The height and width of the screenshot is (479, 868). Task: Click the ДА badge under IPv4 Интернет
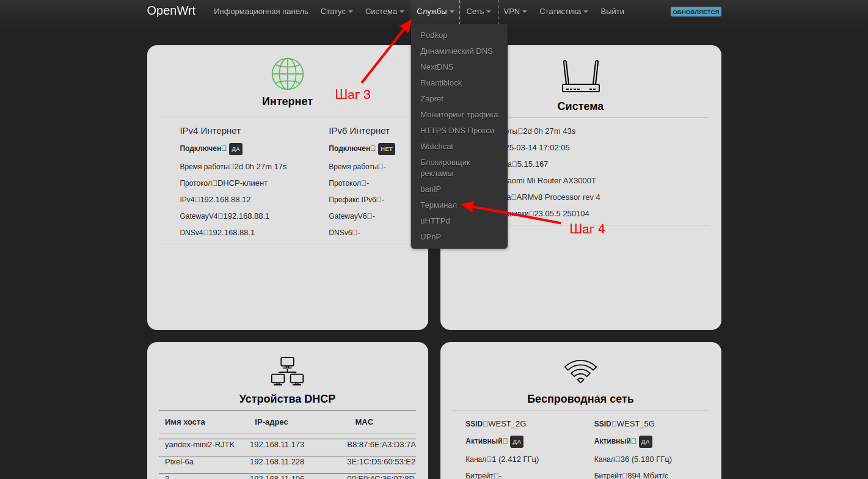click(x=236, y=149)
